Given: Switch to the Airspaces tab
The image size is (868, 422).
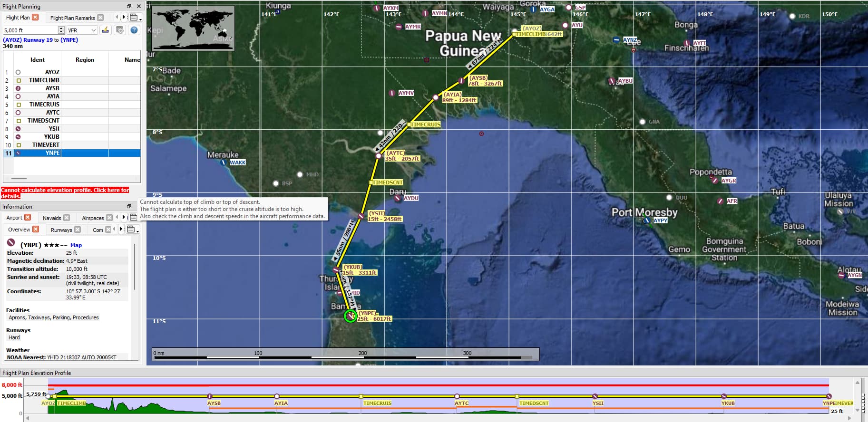Looking at the screenshot, I should point(93,218).
